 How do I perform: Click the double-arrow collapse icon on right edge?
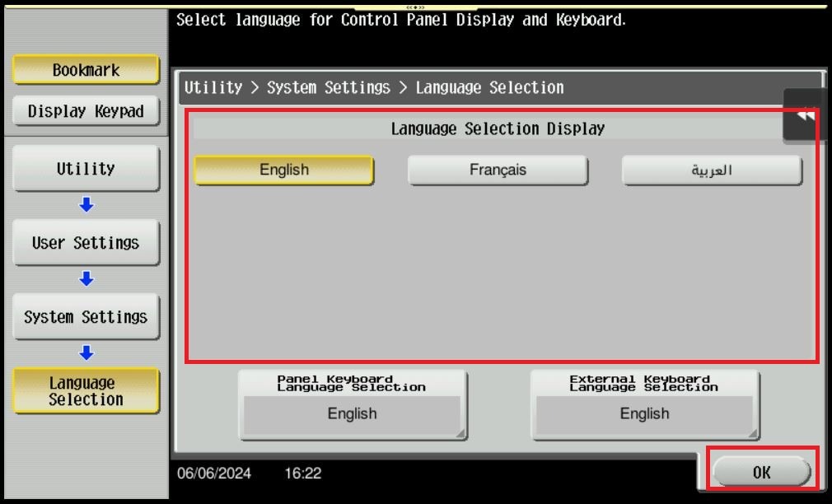(x=805, y=116)
